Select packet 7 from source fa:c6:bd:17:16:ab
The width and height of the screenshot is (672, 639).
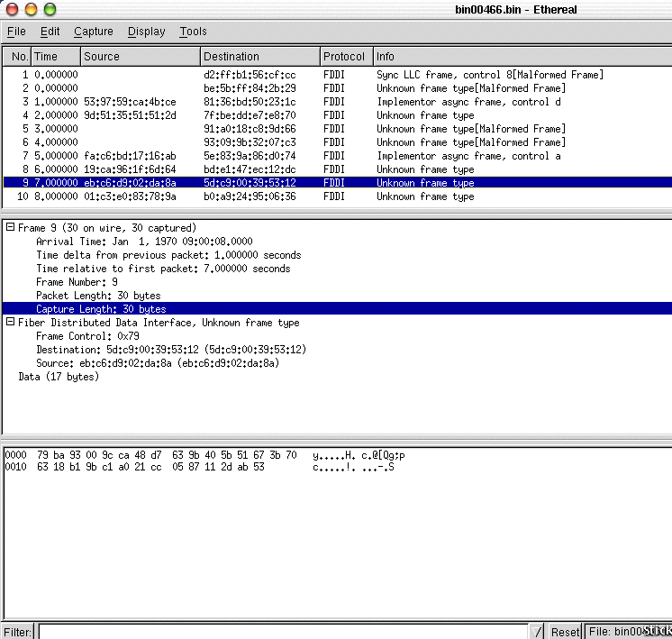337,156
